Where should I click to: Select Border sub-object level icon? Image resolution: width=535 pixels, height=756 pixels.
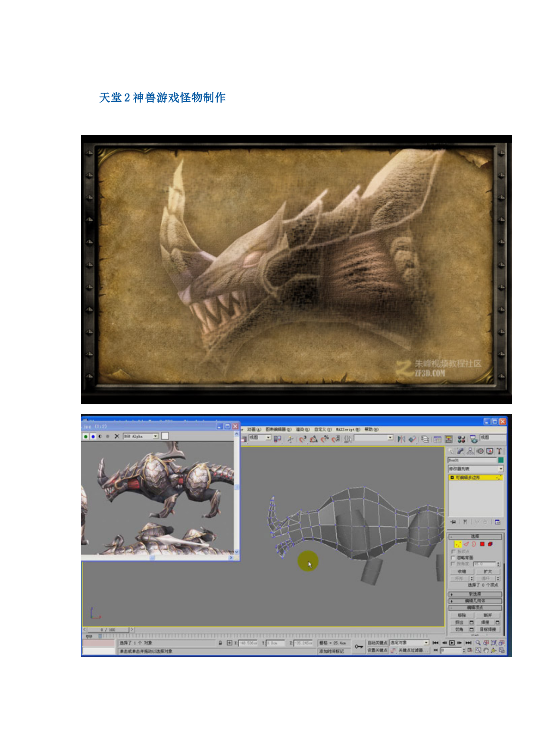point(474,544)
